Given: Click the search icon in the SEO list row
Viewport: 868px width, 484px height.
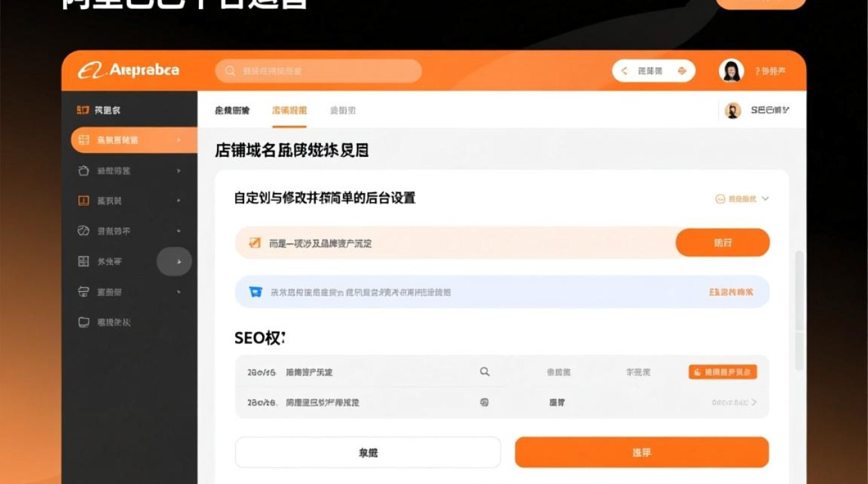Looking at the screenshot, I should [x=484, y=372].
